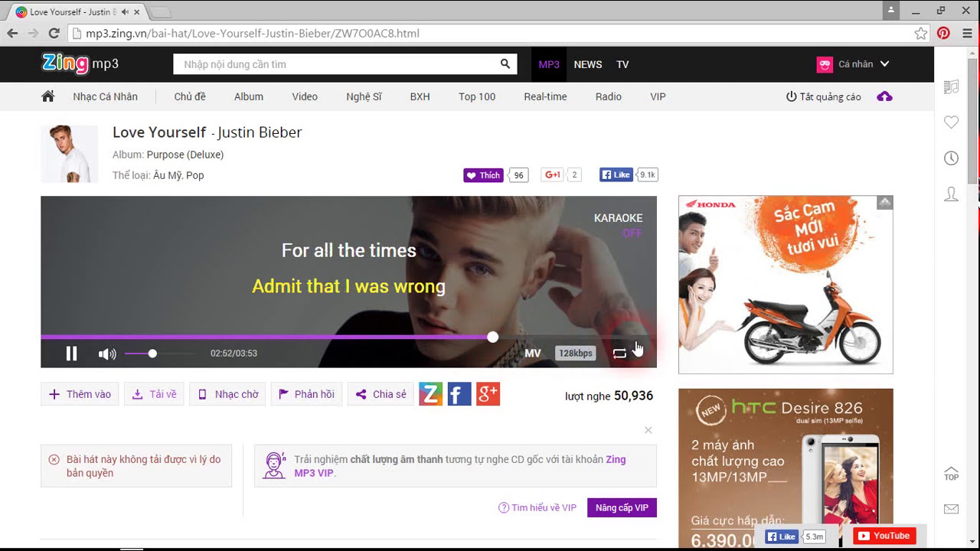Open Chrome hamburger menu
980x551 pixels.
tap(967, 33)
